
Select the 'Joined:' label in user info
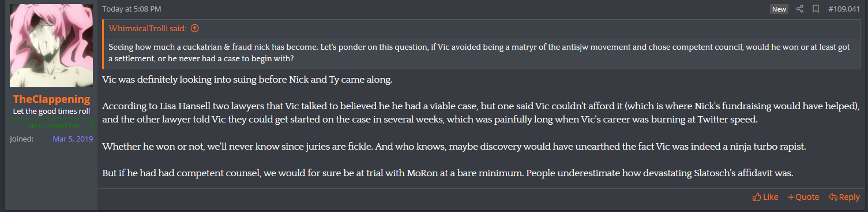[22, 139]
